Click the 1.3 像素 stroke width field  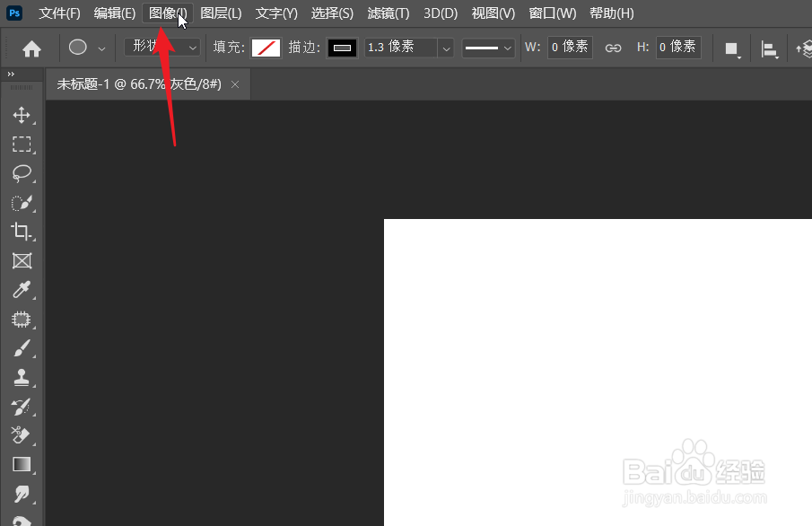[x=401, y=48]
